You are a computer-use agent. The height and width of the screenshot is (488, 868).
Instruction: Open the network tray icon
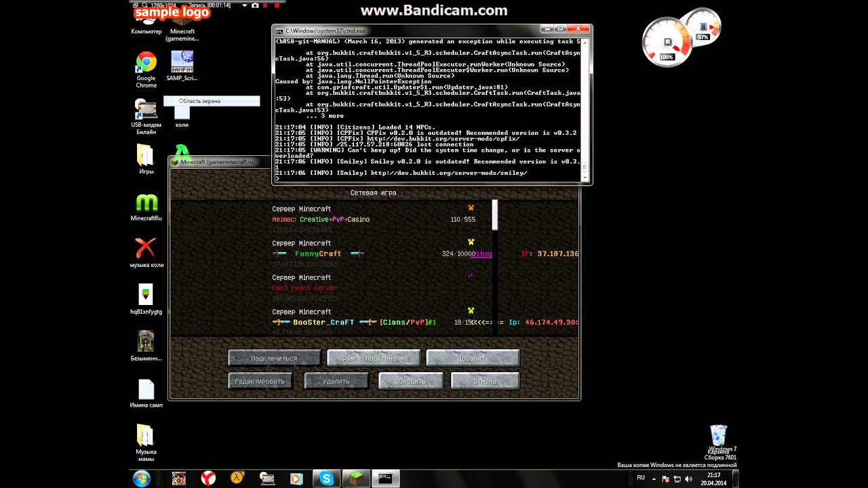[x=677, y=479]
